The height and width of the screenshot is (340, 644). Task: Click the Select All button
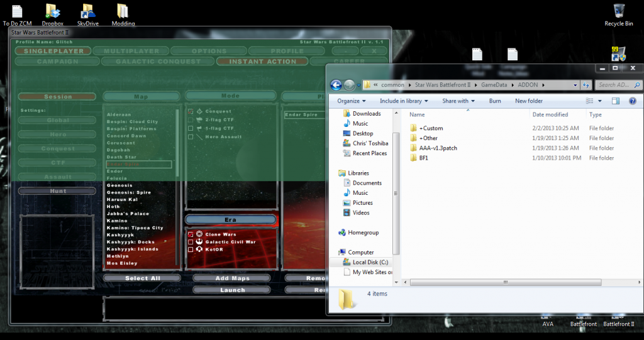point(142,278)
